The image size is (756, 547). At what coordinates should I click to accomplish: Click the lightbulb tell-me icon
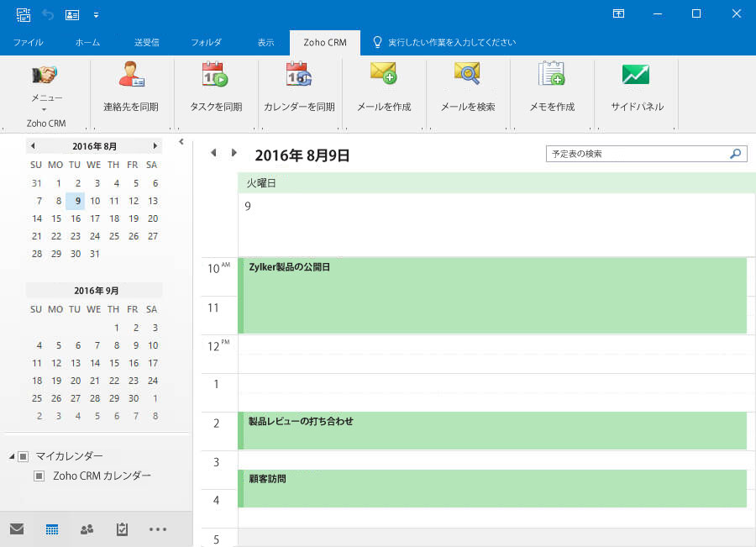377,42
